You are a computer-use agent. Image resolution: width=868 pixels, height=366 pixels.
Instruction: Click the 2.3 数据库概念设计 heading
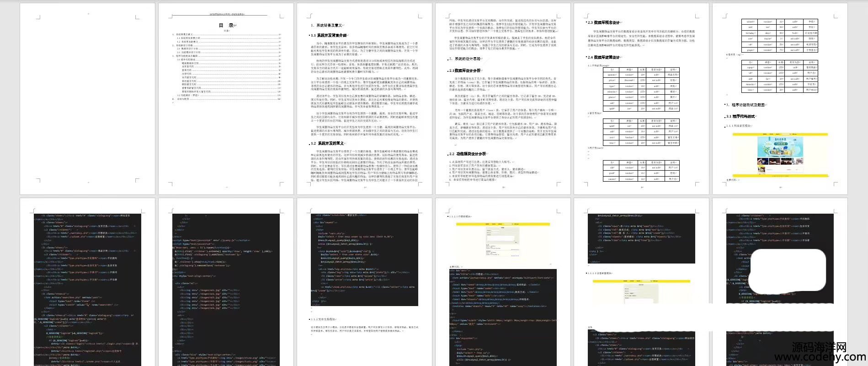[604, 22]
